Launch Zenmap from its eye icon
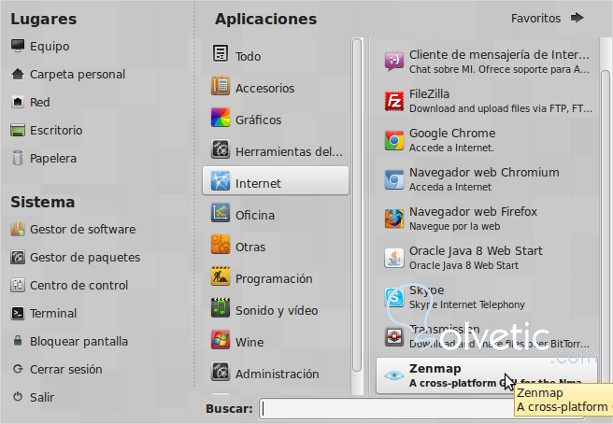Screen dimensions: 613x424 pos(394,376)
